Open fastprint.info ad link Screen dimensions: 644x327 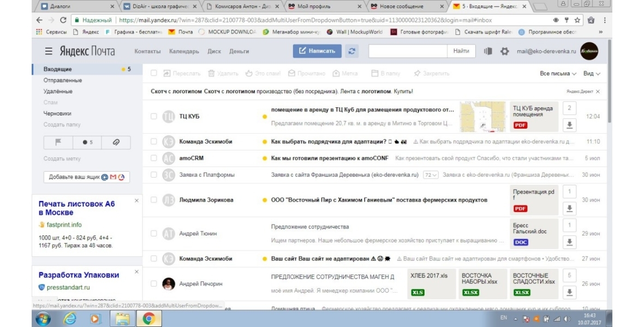(64, 225)
